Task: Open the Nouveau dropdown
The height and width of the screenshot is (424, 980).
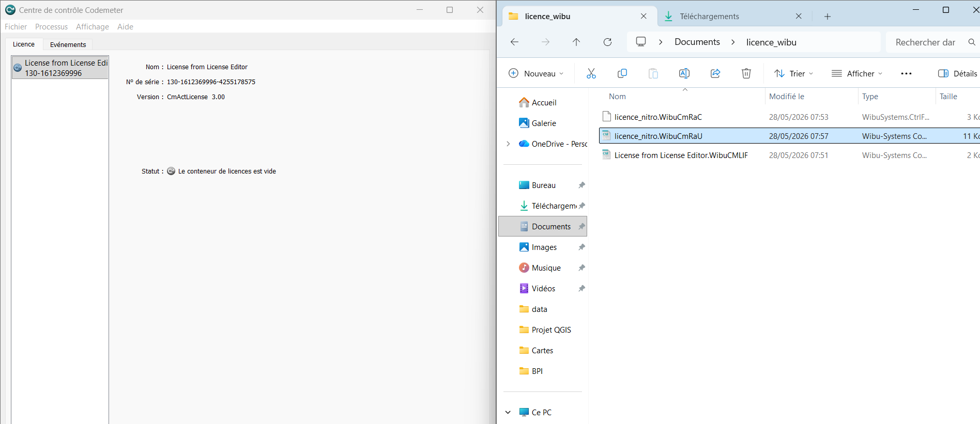Action: pos(536,73)
